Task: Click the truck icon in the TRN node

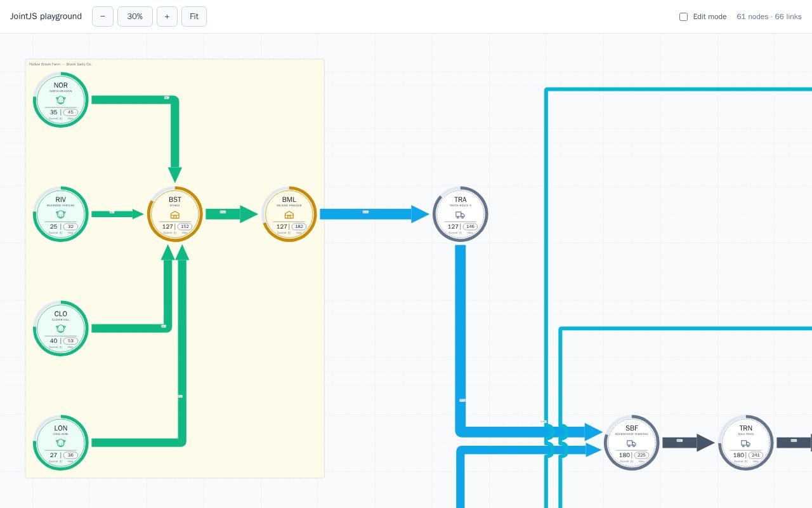Action: [746, 443]
